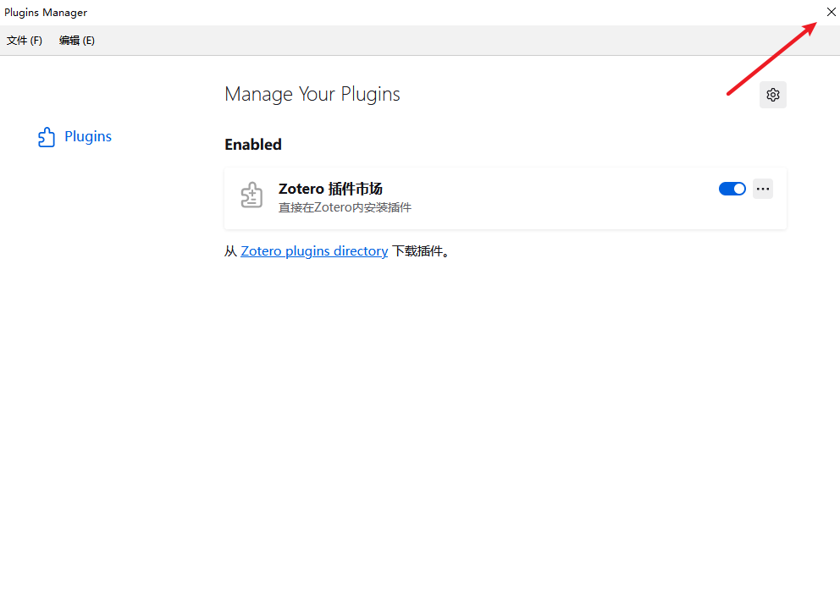Click the Plugins Manager title bar text
The width and height of the screenshot is (840, 616).
pyautogui.click(x=46, y=13)
